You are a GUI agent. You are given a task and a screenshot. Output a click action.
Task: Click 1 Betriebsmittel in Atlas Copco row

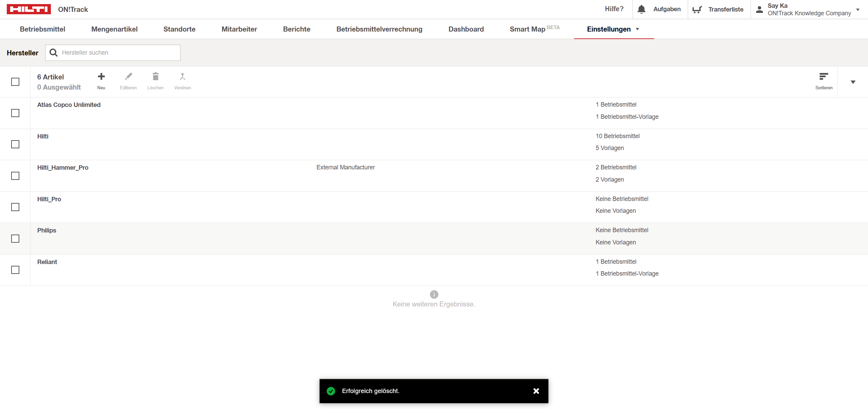(616, 105)
